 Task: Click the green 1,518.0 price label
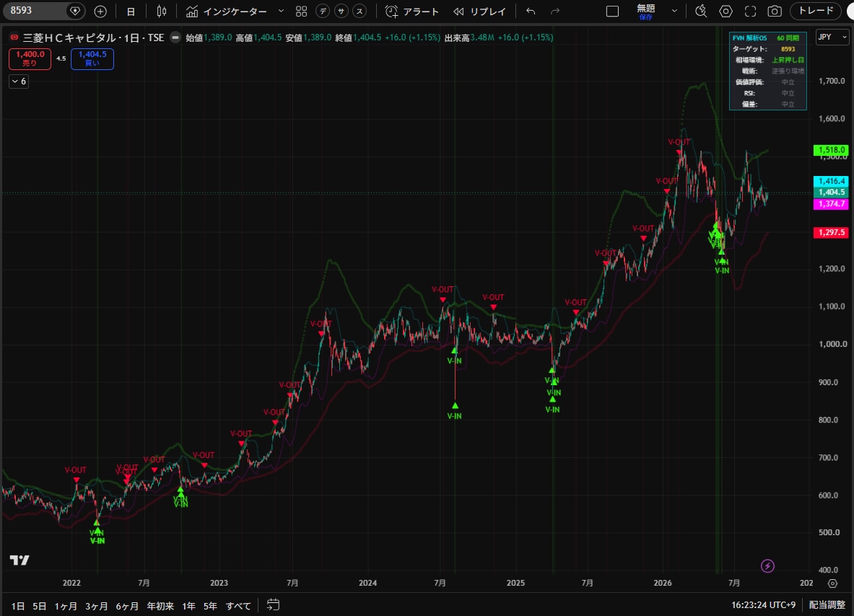tap(831, 150)
